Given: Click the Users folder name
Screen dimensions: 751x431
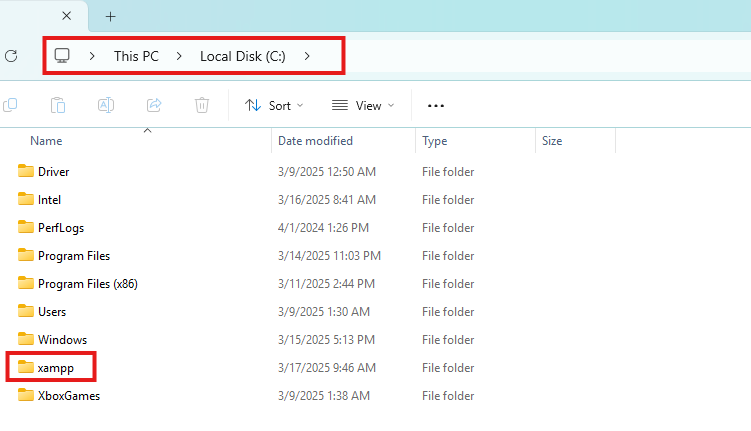Looking at the screenshot, I should 52,312.
